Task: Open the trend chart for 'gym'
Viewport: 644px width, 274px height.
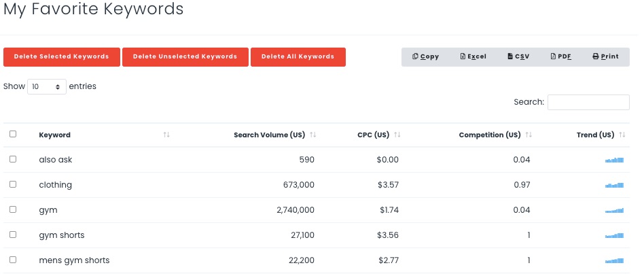Action: tap(614, 211)
